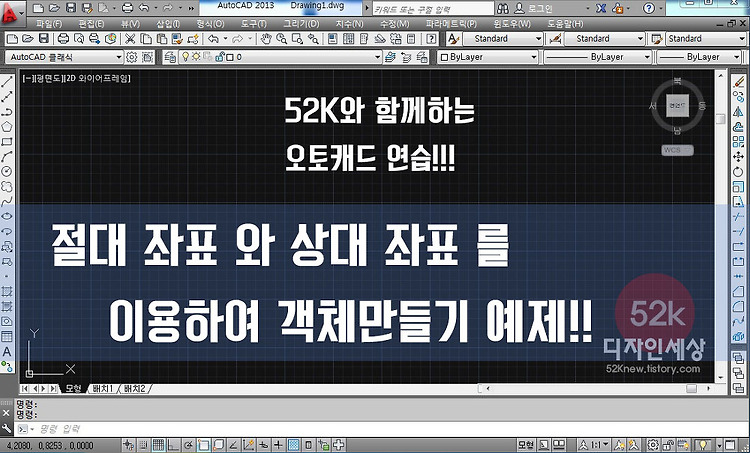750x453 pixels.
Task: Select the Rotate modify tool
Action: [738, 171]
